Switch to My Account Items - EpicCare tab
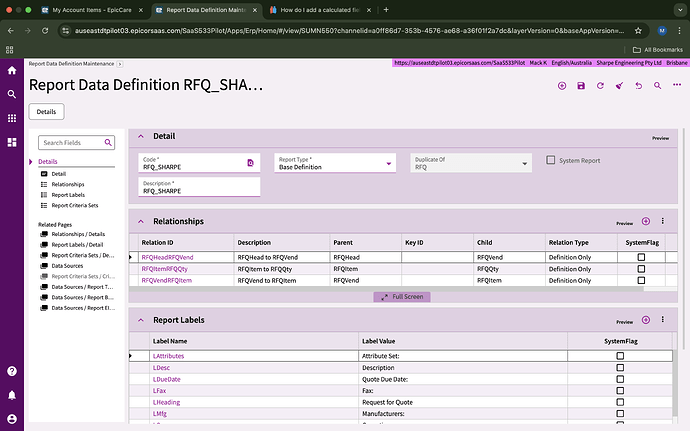This screenshot has height=431, width=690. click(92, 10)
